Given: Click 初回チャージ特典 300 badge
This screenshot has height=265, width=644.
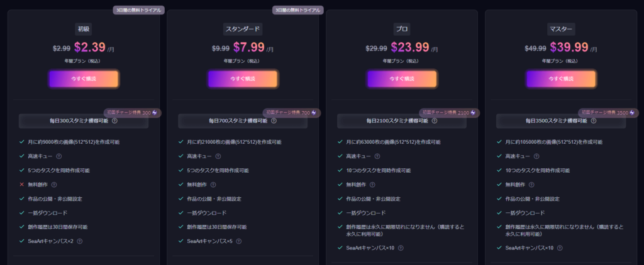Looking at the screenshot, I should coord(133,113).
